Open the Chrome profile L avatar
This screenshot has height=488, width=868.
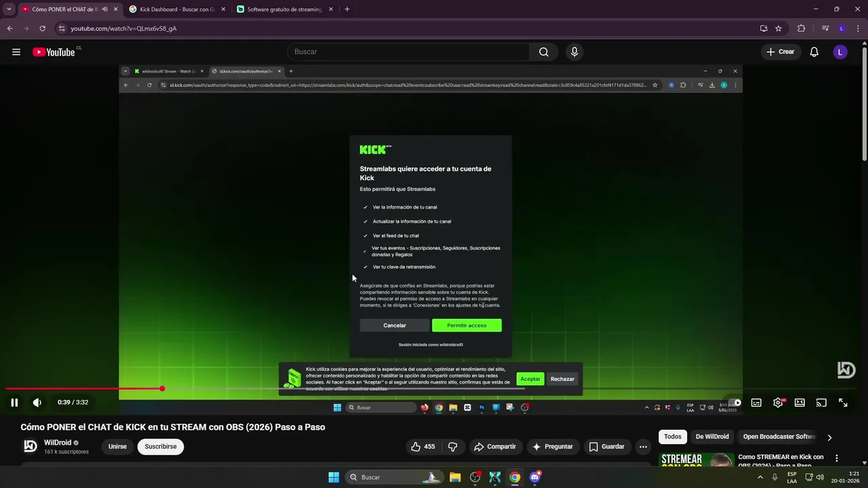[x=842, y=28]
